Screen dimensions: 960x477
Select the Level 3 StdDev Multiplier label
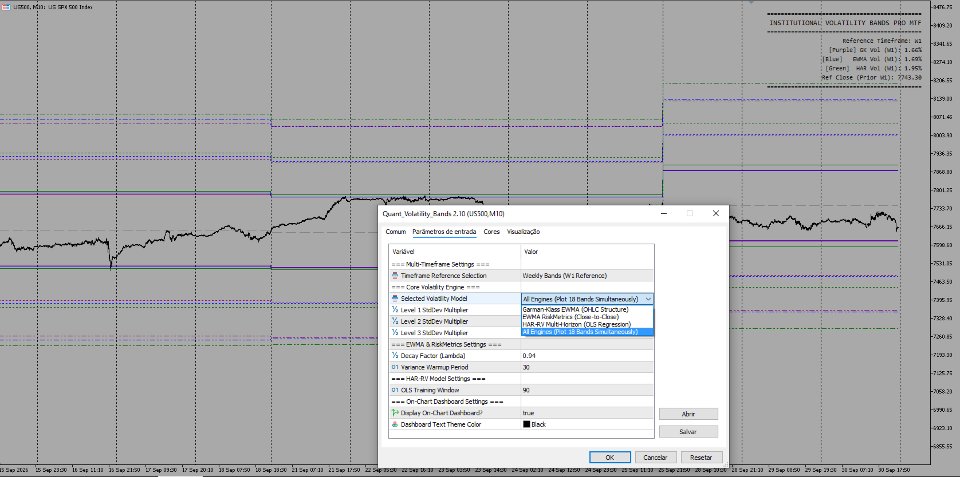point(434,332)
